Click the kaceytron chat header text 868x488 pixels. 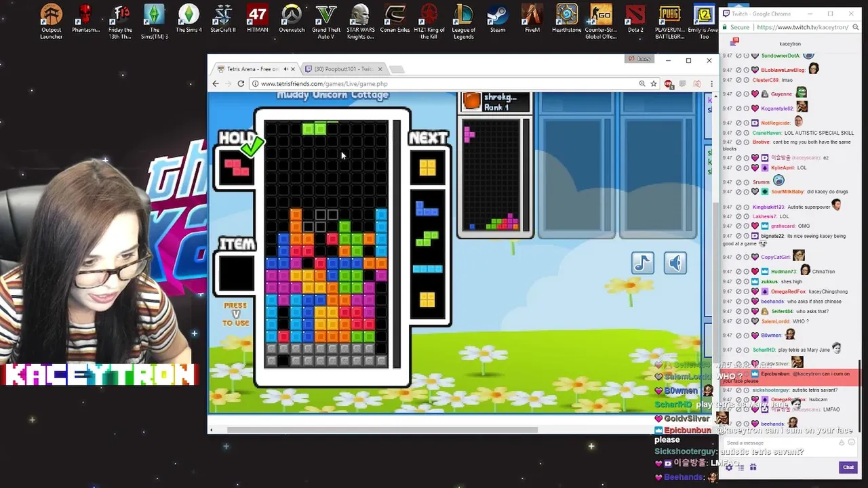coord(790,44)
